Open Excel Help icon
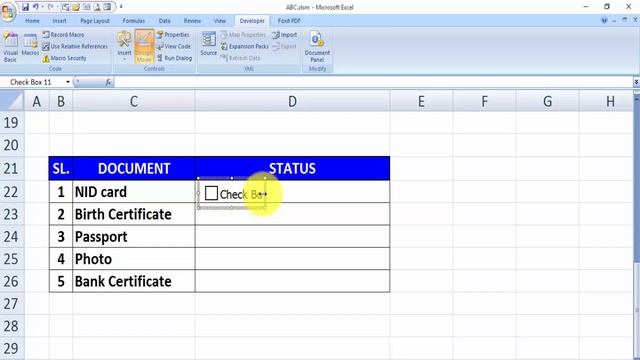 [604, 20]
